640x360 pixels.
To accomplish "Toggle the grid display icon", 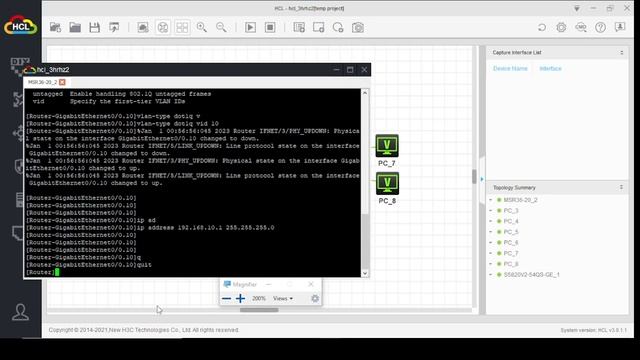I will coord(182,27).
